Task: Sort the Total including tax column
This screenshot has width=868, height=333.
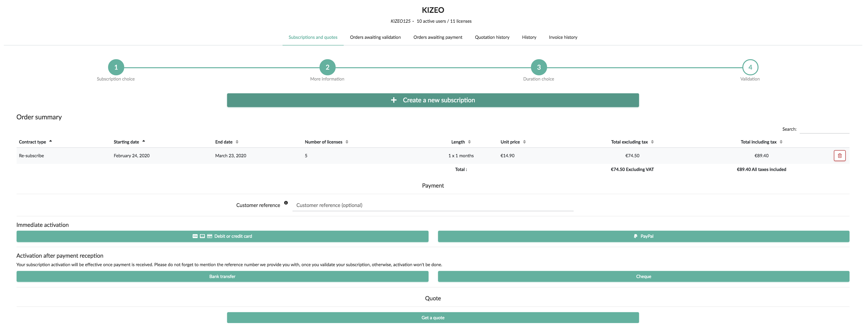Action: pos(781,142)
